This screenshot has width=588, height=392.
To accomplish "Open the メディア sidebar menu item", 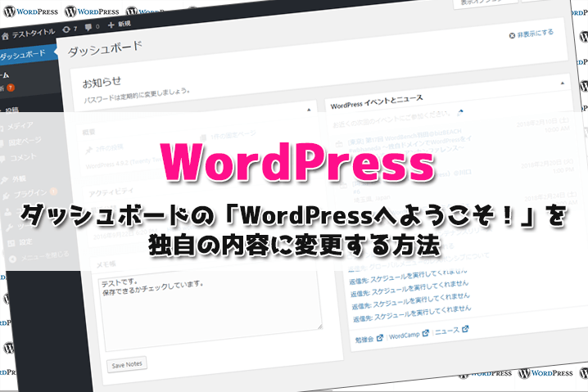I will click(19, 127).
